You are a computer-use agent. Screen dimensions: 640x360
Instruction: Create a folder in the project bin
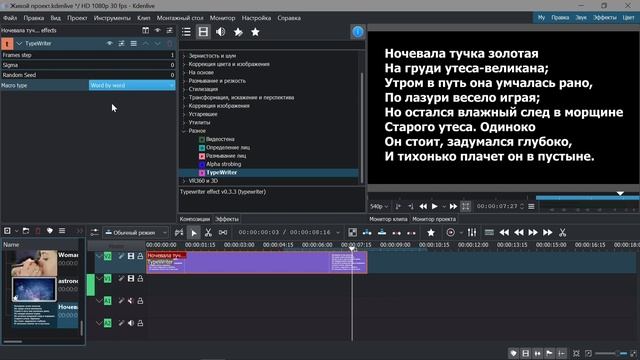pos(26,231)
